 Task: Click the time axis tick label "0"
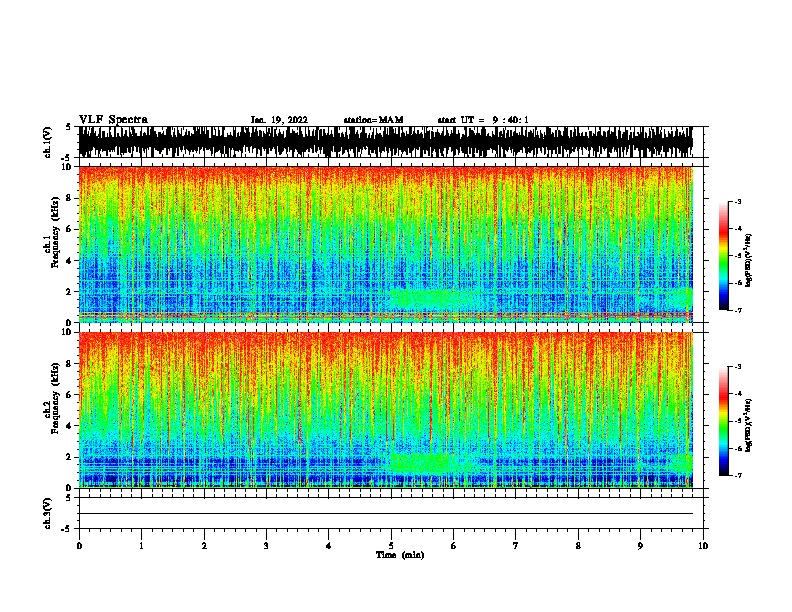point(79,546)
